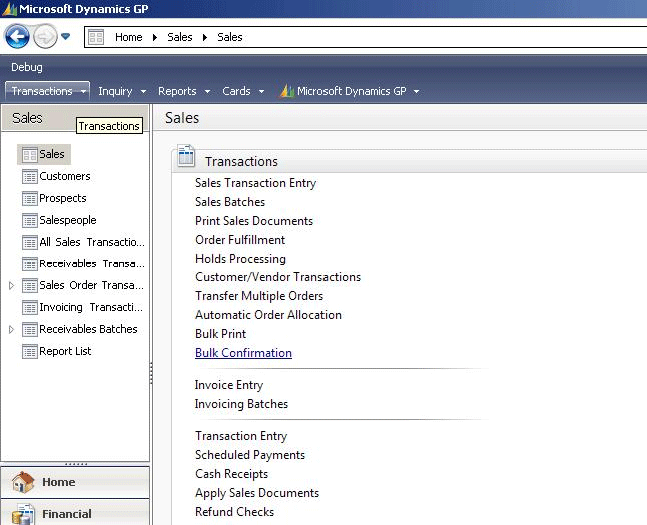647x525 pixels.
Task: Click the All Sales Transactions list icon
Action: click(x=29, y=242)
